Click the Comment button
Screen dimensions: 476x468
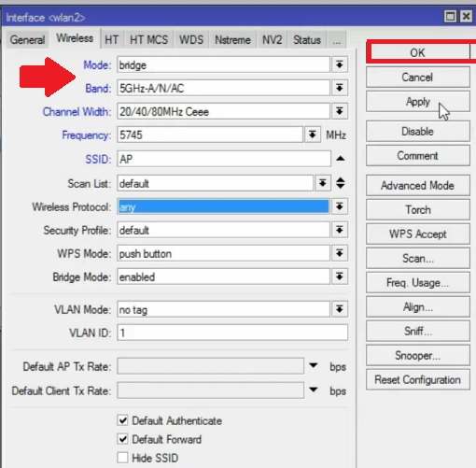[x=418, y=155]
